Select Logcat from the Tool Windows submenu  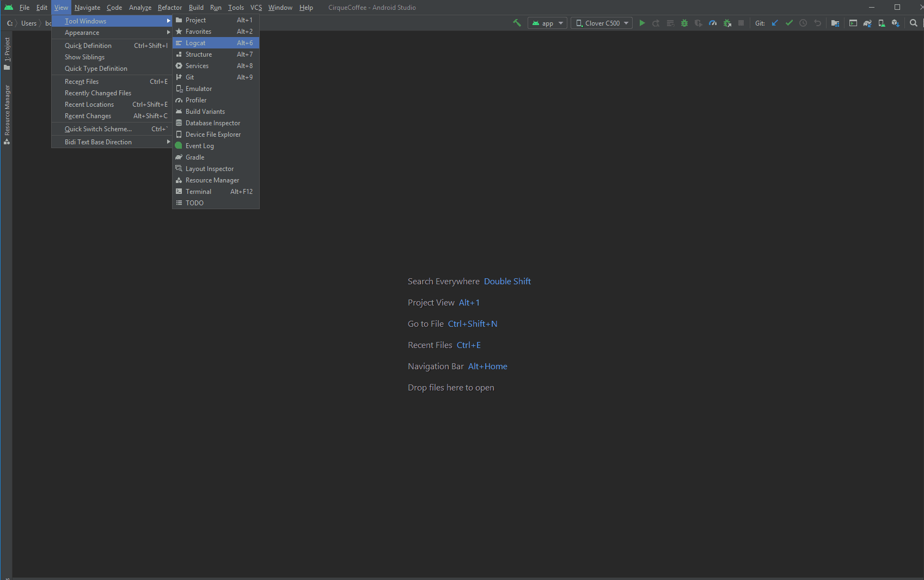tap(196, 42)
